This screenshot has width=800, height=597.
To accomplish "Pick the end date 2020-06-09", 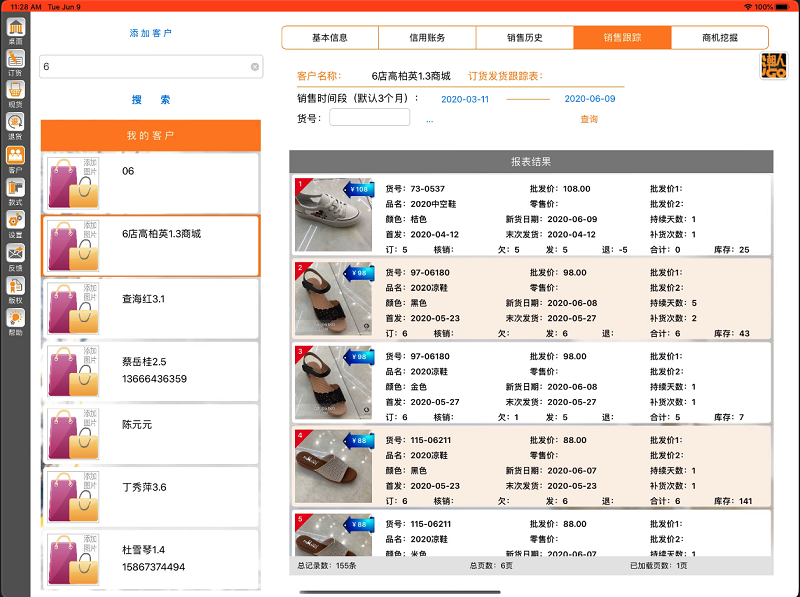I will click(590, 98).
